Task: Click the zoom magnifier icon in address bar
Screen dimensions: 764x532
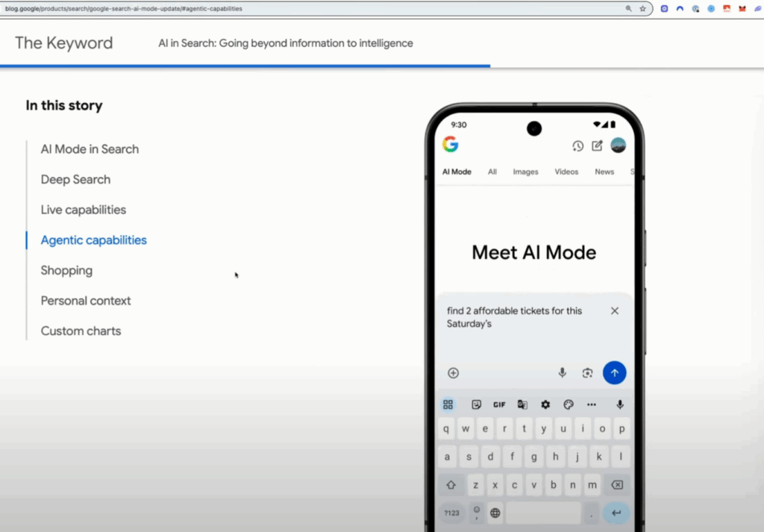Action: point(628,9)
